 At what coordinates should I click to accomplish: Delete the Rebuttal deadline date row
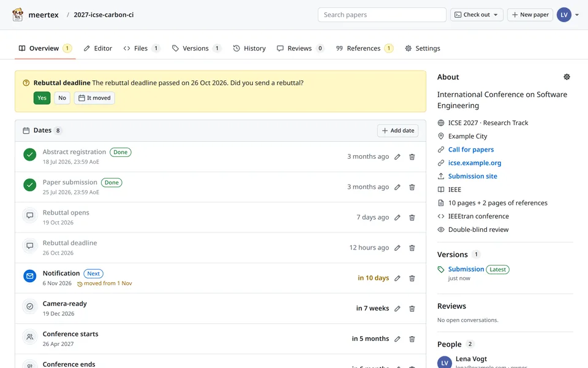[412, 248]
